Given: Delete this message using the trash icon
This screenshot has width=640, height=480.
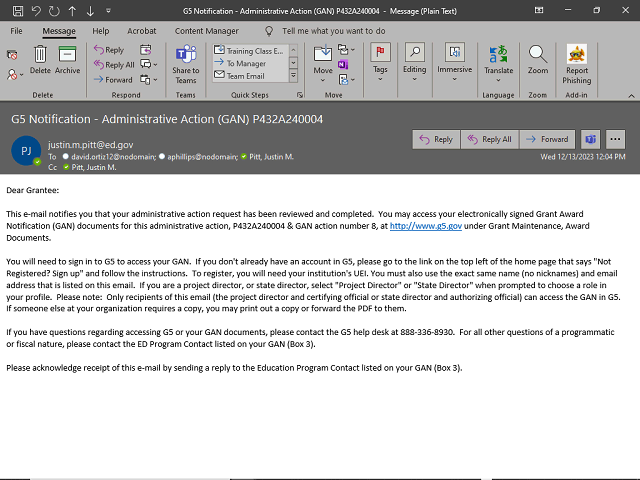Looking at the screenshot, I should click(x=40, y=60).
